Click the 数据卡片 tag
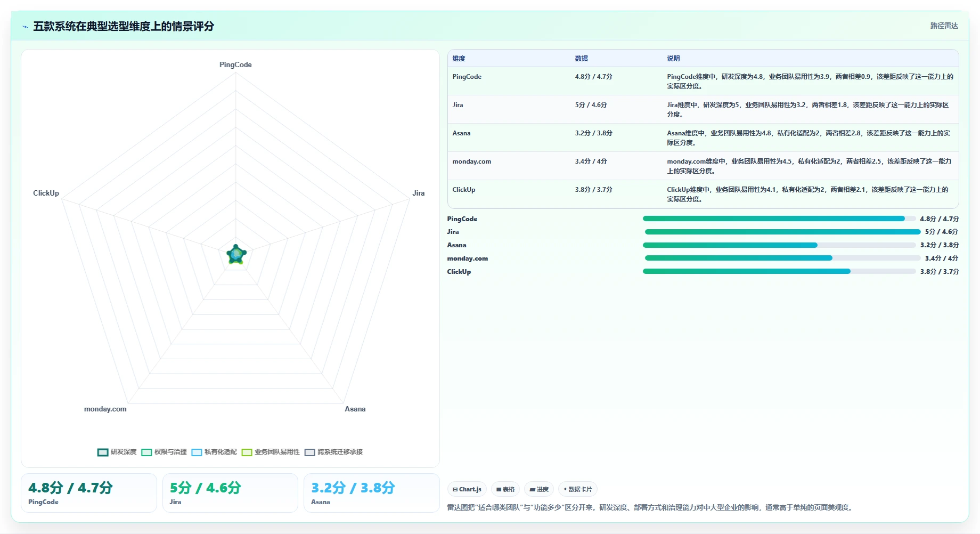 coord(578,489)
